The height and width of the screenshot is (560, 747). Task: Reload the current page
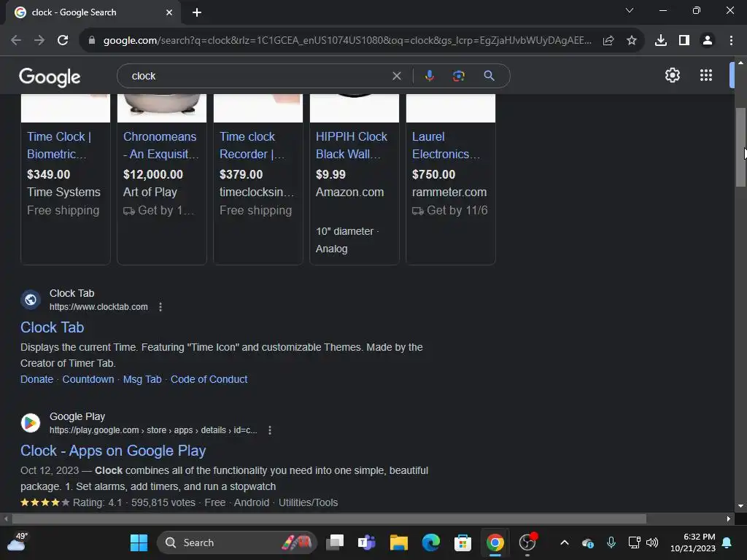[63, 41]
